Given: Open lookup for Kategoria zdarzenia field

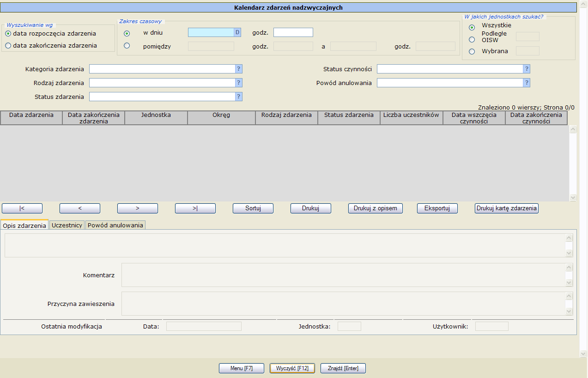Looking at the screenshot, I should click(x=239, y=69).
